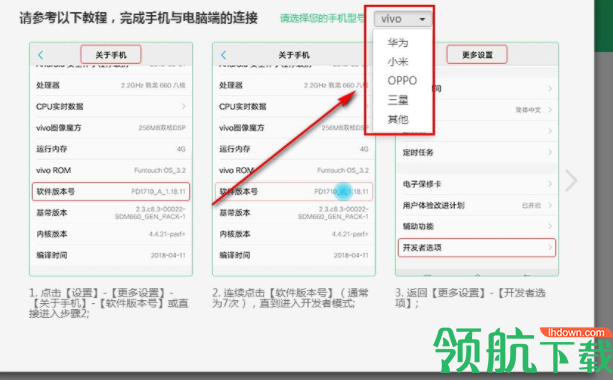
Task: Click the 基带版本 row in the step 2 screenshot
Action: 294,213
